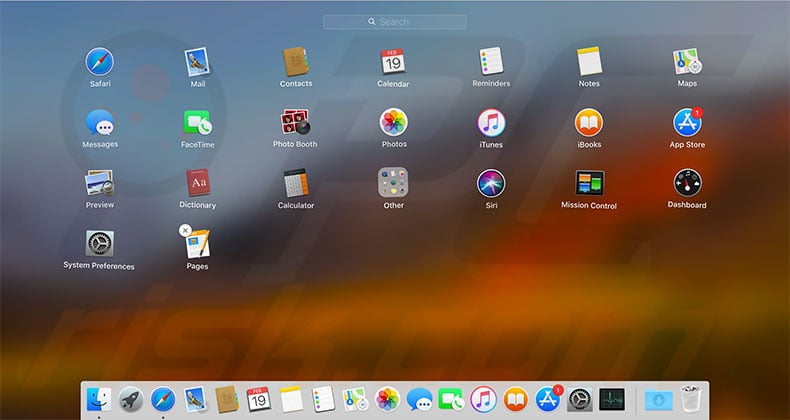Screen dimensions: 790x420
Task: Open Contacts from the Dock
Action: point(227,399)
